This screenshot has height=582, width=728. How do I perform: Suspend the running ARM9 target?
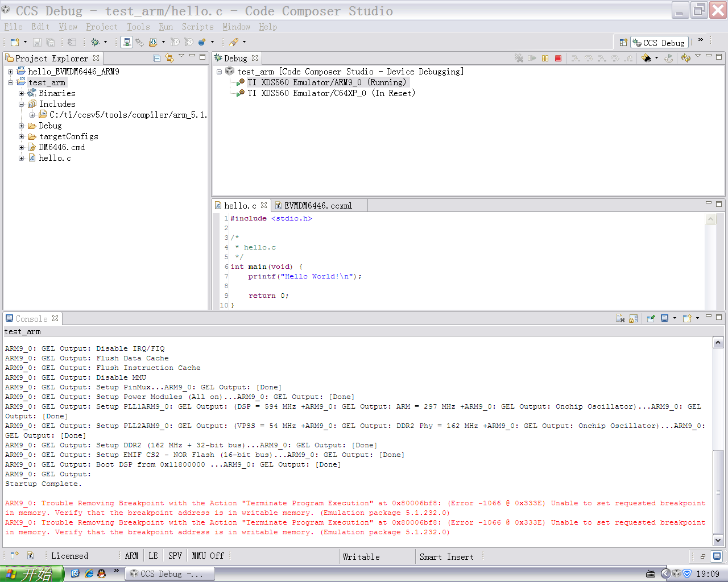click(545, 58)
